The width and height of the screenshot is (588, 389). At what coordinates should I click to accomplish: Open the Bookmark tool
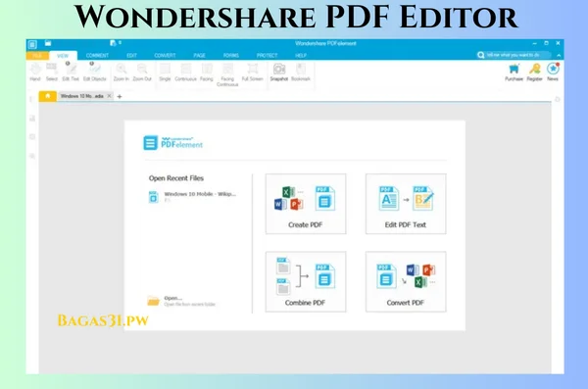coord(301,73)
